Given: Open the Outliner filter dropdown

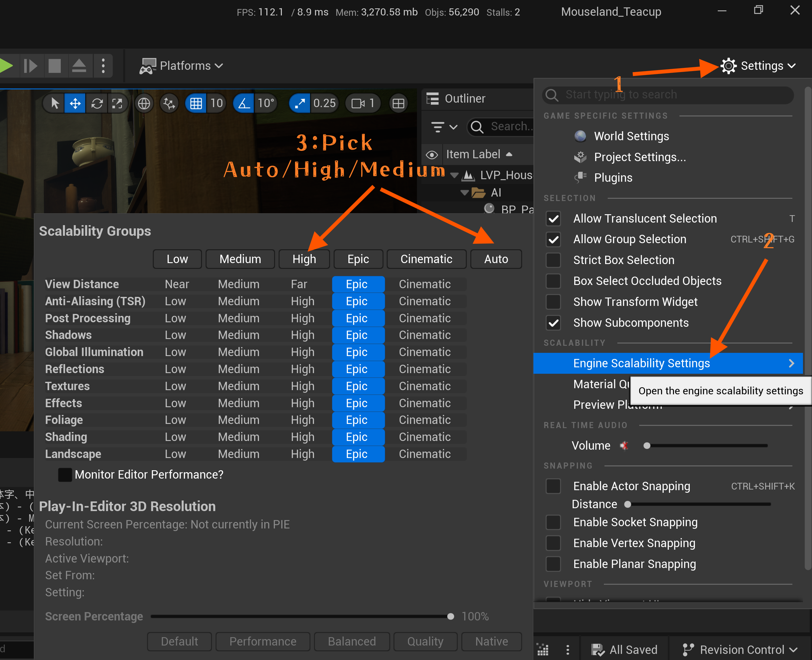Looking at the screenshot, I should pos(444,127).
